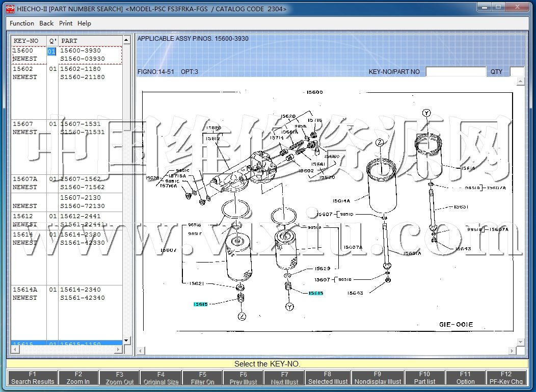Open F11 Option settings
Image resolution: width=536 pixels, height=392 pixels.
(465, 378)
